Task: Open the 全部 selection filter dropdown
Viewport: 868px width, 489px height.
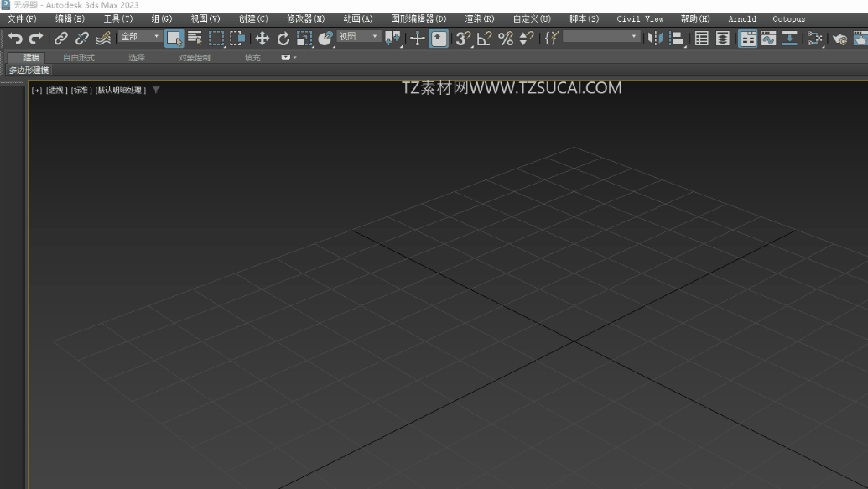Action: [139, 37]
